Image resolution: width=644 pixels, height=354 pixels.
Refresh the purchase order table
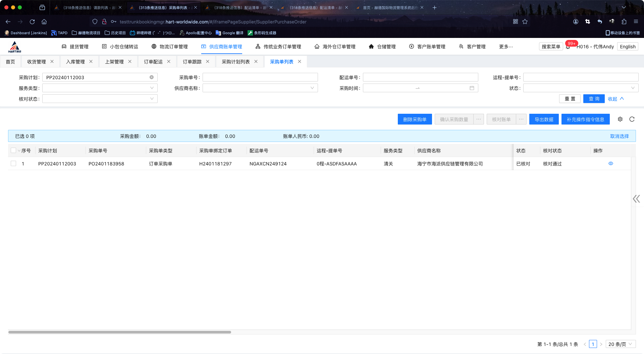click(x=632, y=119)
